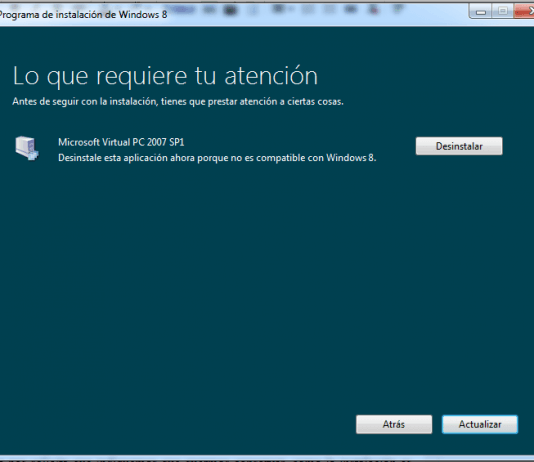
Task: Click the blurred dark icon behind title bar
Action: (x=230, y=10)
